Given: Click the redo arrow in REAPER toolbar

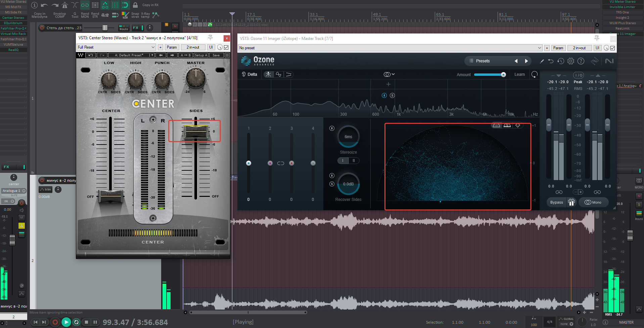Looking at the screenshot, I should [x=55, y=5].
